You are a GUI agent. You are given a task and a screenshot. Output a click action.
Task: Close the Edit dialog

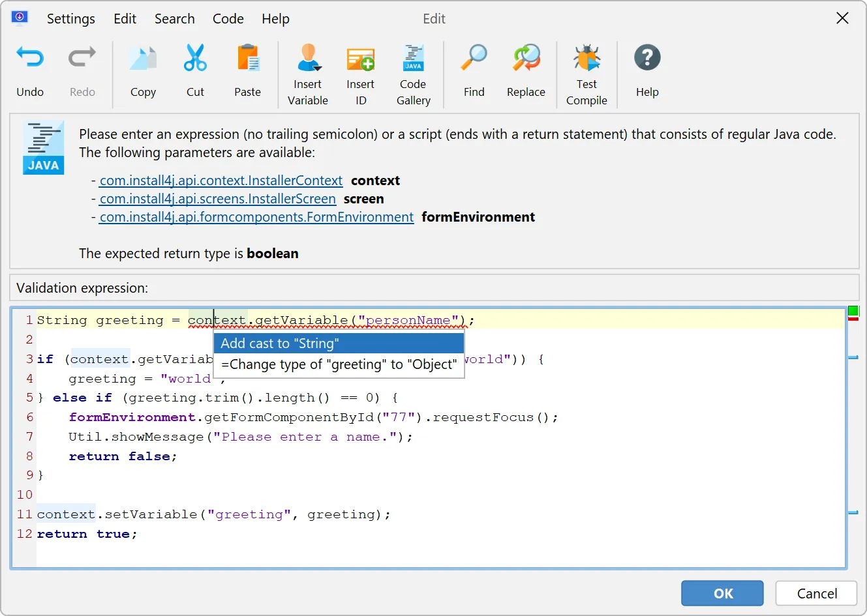843,18
